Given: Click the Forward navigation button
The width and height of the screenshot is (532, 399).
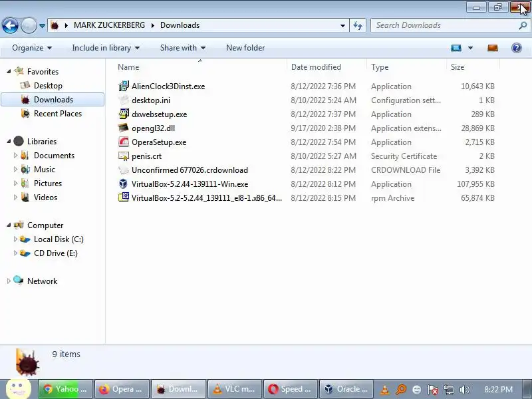Looking at the screenshot, I should tap(29, 25).
